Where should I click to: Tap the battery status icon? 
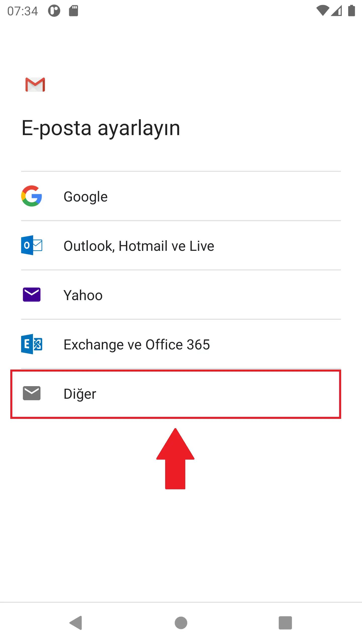[x=351, y=11]
